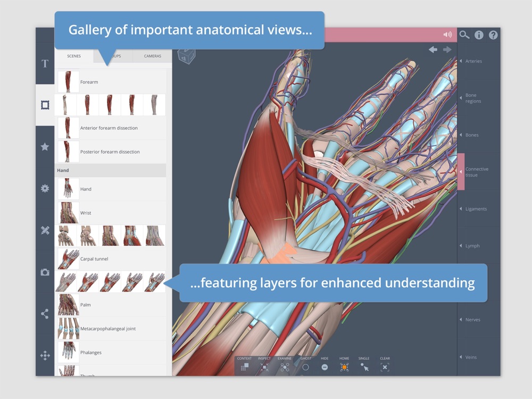
Task: Click the Examine tool in bottom toolbar
Action: (x=285, y=364)
